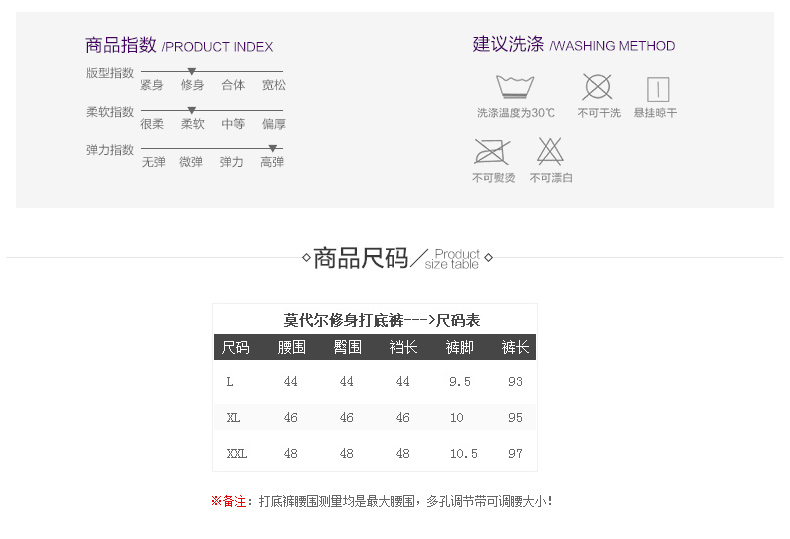The image size is (790, 539).
Task: Select the XXL size row label
Action: [237, 454]
